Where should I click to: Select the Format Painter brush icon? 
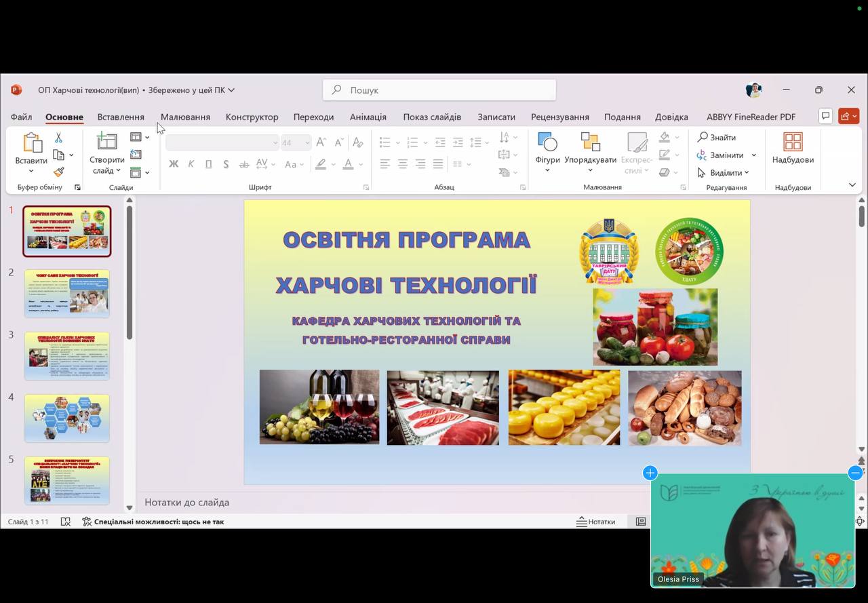(x=58, y=172)
